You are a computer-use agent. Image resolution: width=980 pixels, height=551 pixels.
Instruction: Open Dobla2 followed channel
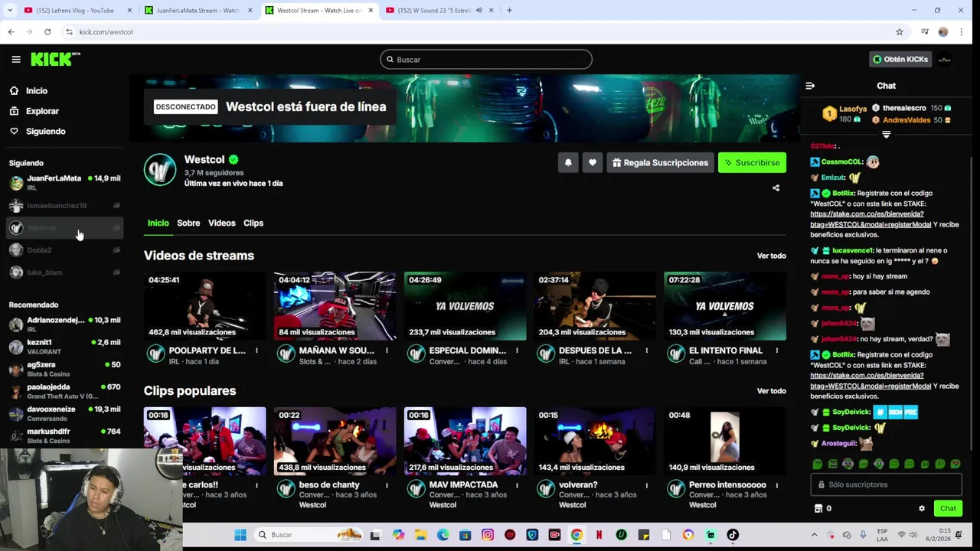click(x=64, y=249)
